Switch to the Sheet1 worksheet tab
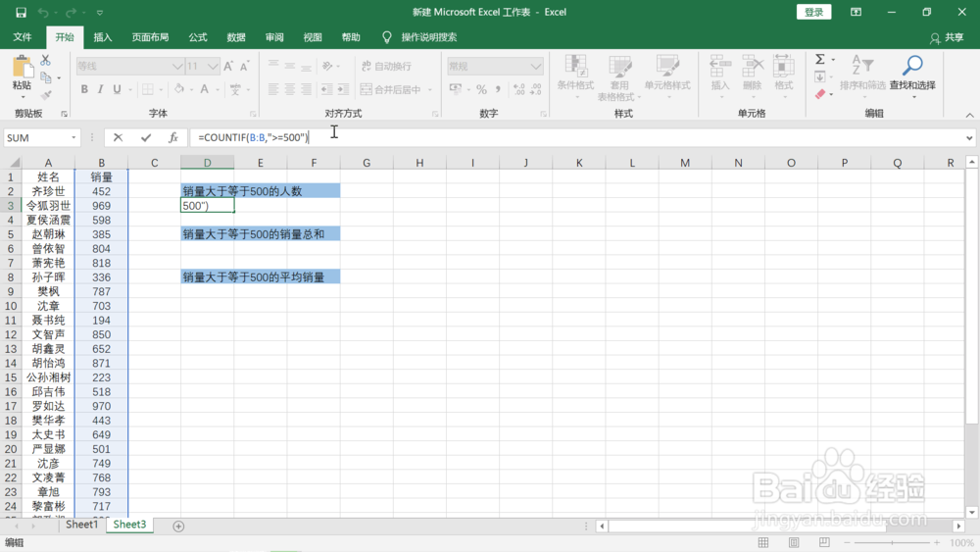980x552 pixels. [82, 525]
